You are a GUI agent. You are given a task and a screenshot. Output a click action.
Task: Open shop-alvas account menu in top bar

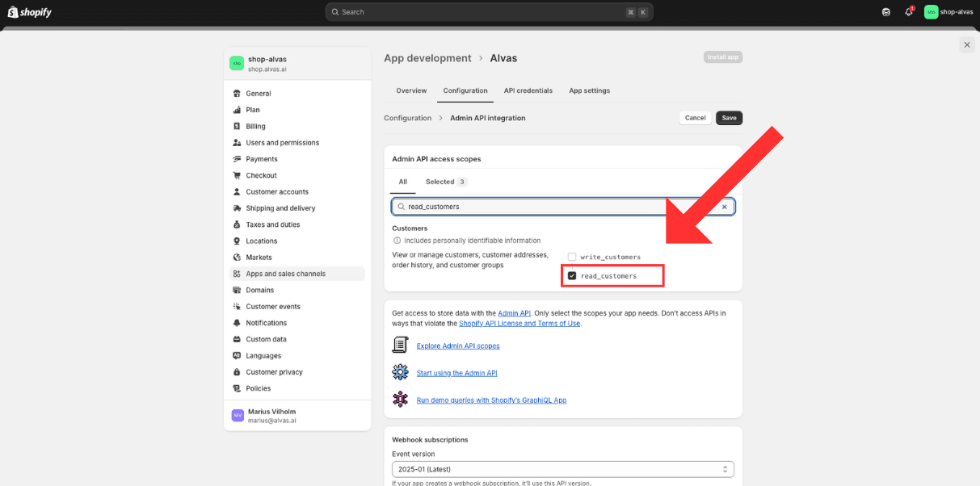(x=948, y=12)
